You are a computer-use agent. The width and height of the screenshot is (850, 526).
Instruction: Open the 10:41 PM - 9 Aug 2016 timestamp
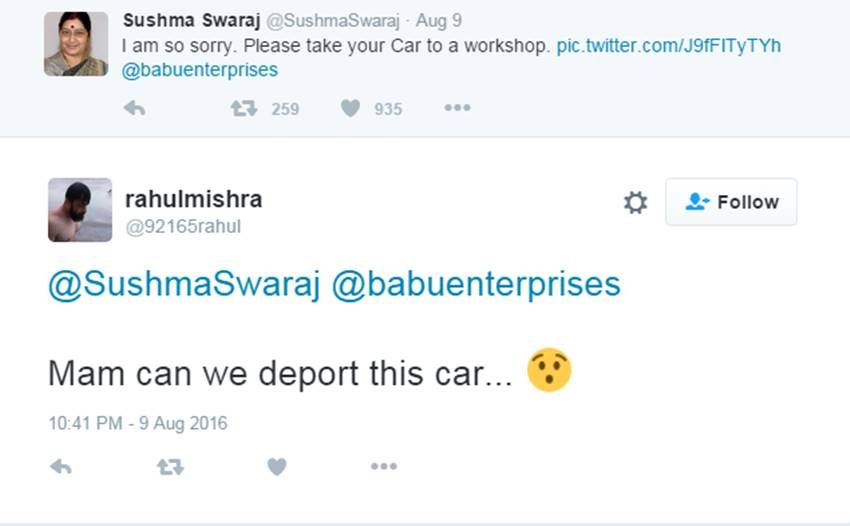(x=138, y=423)
